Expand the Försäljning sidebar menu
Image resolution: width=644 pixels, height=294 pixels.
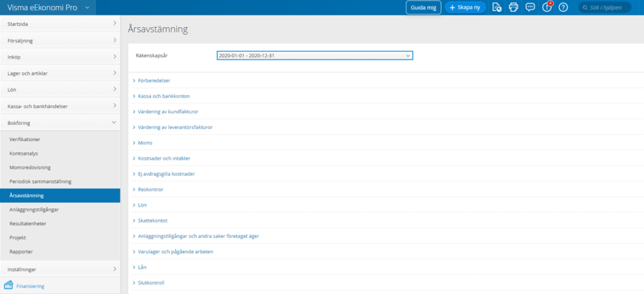pos(114,40)
